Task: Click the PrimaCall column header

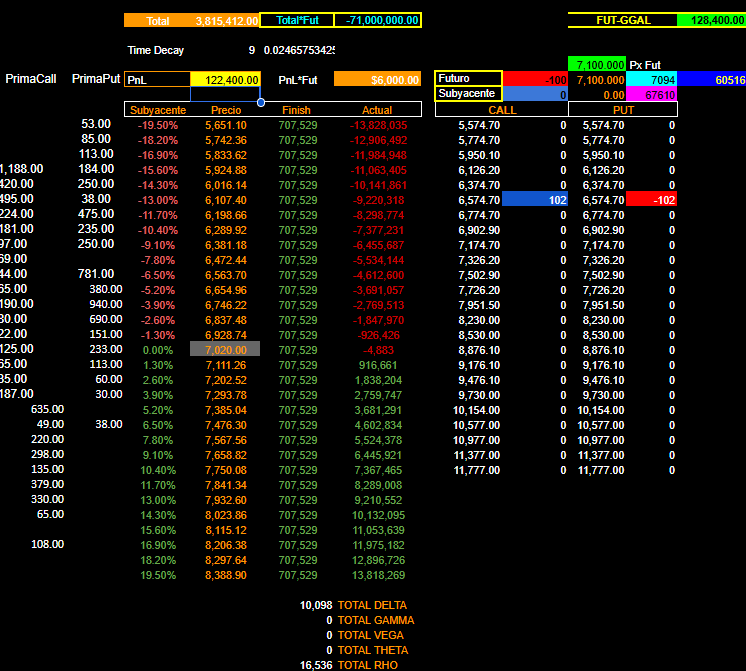Action: tap(31, 79)
